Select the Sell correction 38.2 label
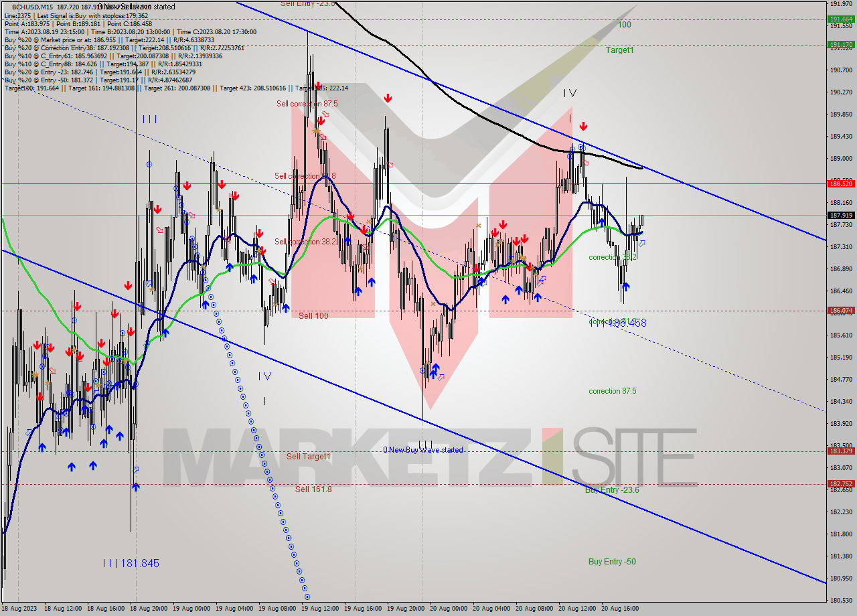The image size is (857, 616). [x=305, y=242]
